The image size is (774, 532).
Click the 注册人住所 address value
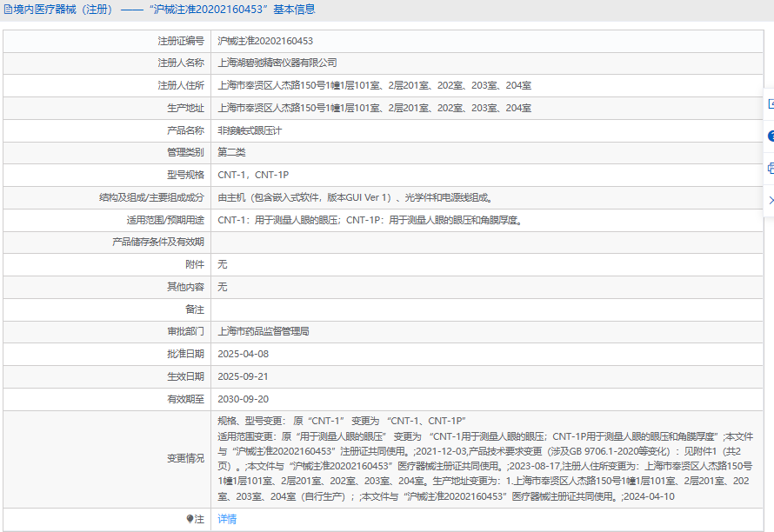click(374, 85)
